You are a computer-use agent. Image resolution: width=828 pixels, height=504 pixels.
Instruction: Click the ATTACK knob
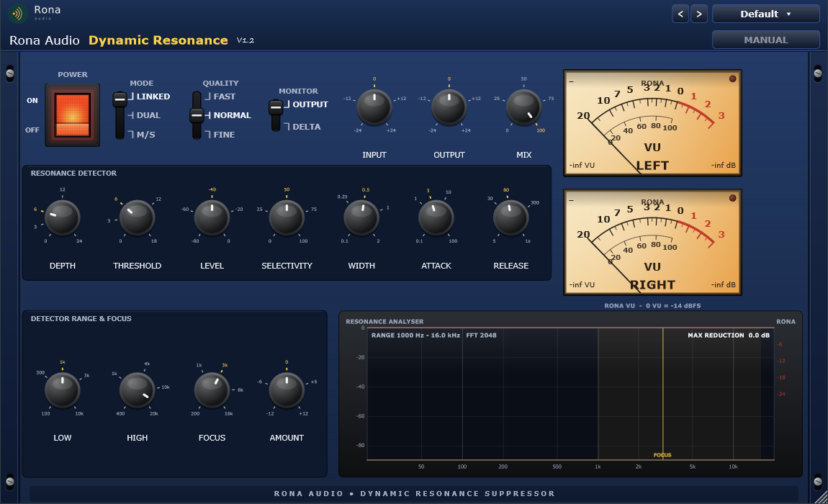436,217
